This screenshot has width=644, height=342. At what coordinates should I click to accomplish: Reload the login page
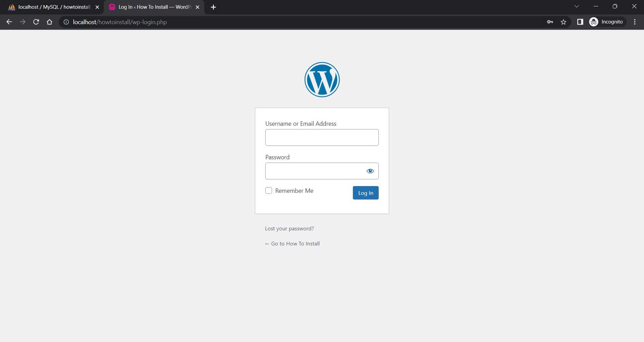[36, 22]
